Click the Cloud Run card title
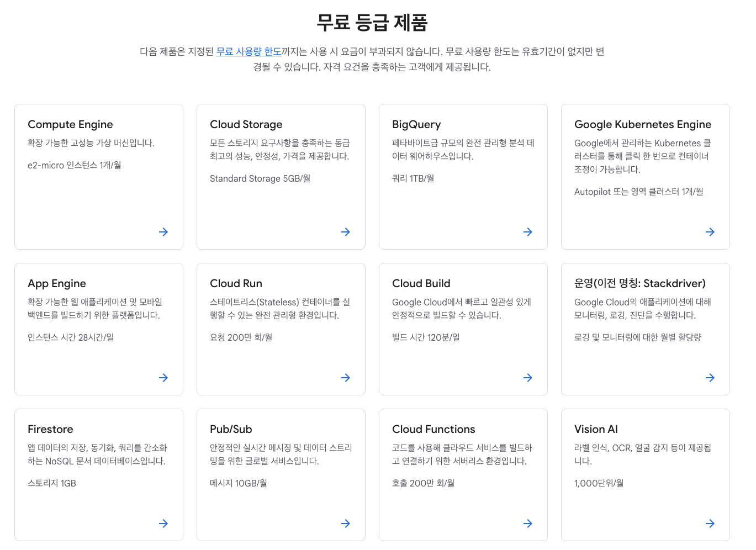The height and width of the screenshot is (550, 756). point(236,283)
